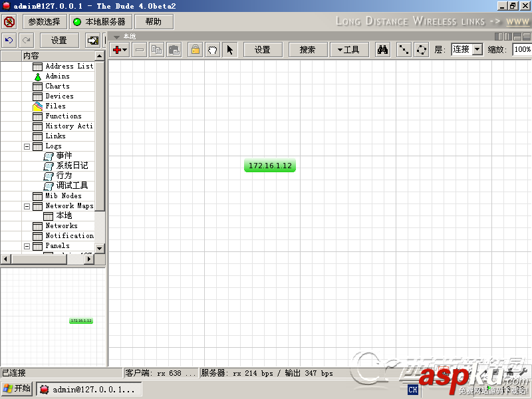Click the 搜索 button
The height and width of the screenshot is (399, 532).
pos(308,50)
